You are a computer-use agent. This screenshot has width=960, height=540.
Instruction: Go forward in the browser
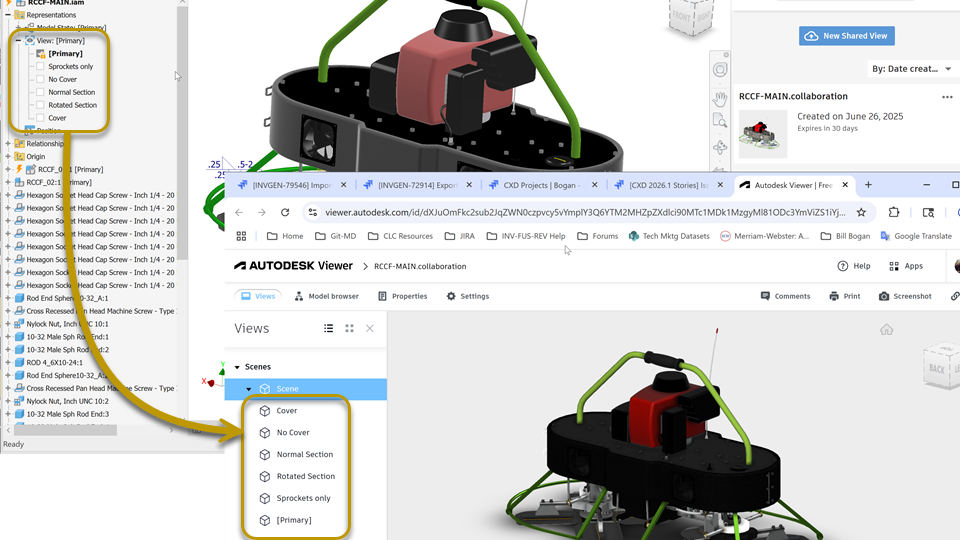point(261,212)
